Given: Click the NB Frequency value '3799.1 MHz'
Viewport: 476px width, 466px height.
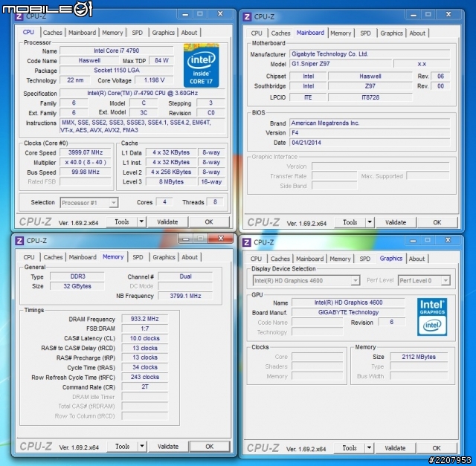Looking at the screenshot, I should 185,296.
